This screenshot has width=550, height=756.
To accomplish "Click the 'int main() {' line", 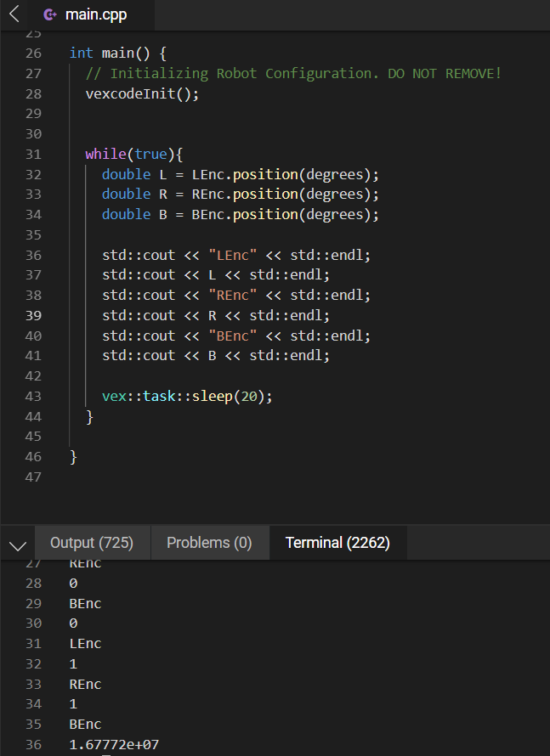I will [x=117, y=53].
